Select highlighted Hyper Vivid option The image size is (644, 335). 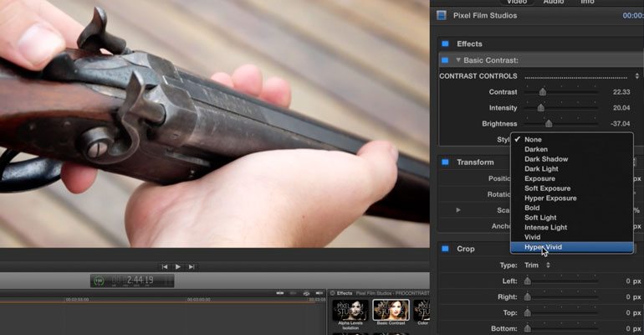pyautogui.click(x=572, y=247)
